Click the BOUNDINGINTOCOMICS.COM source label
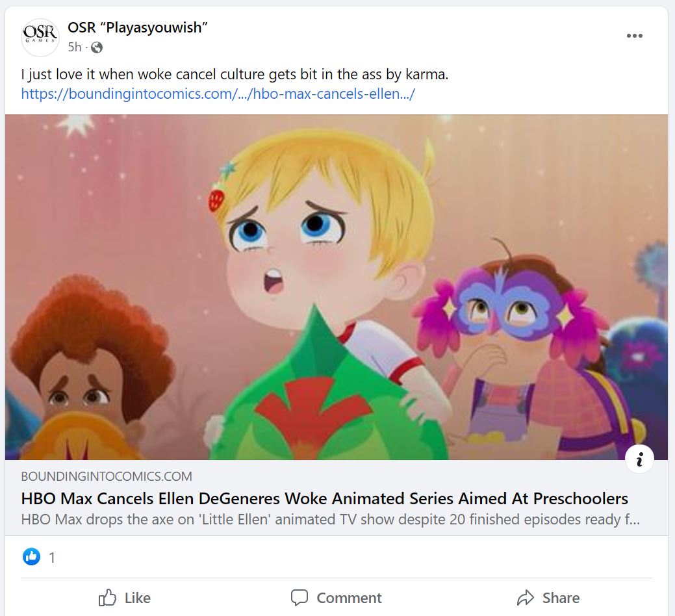Viewport: 675px width, 616px height. coord(107,476)
